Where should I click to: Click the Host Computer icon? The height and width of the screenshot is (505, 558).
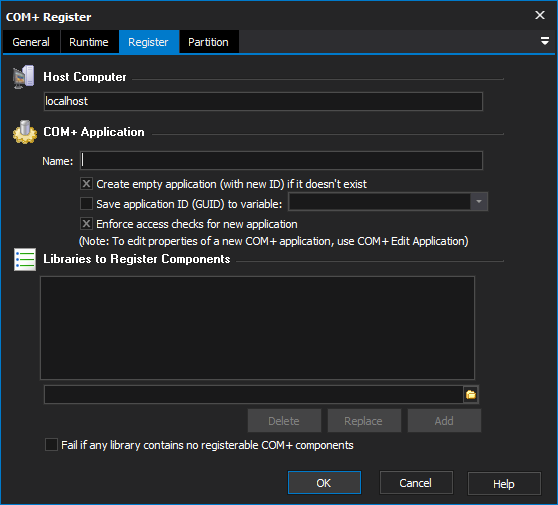pyautogui.click(x=24, y=77)
